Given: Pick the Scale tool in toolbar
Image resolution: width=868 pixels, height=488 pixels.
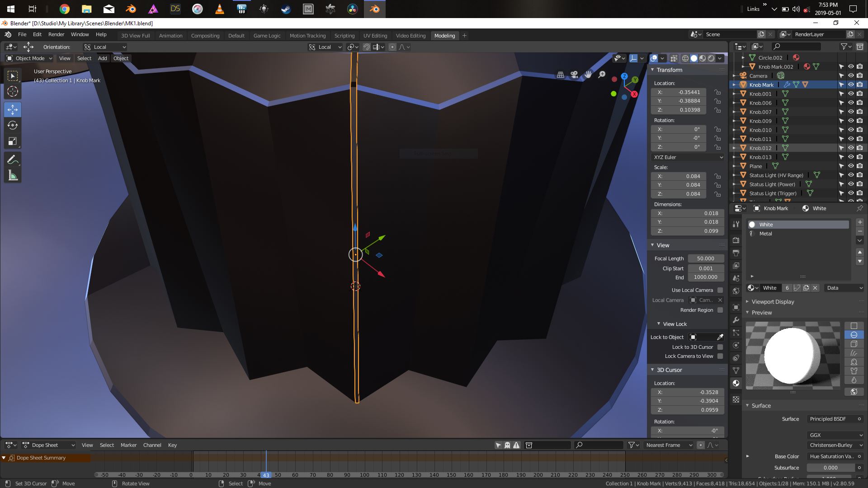Looking at the screenshot, I should click(13, 141).
